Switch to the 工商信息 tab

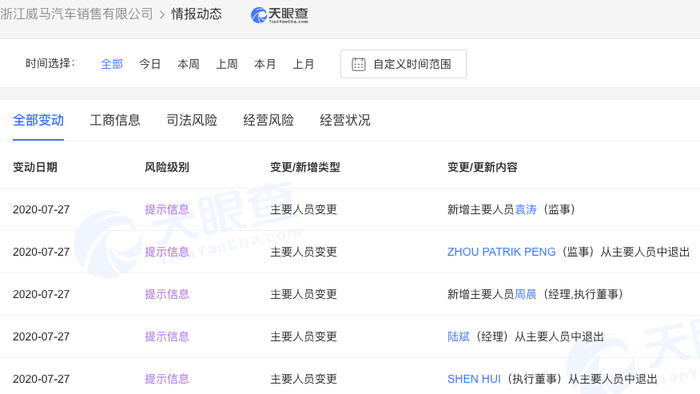click(x=115, y=120)
